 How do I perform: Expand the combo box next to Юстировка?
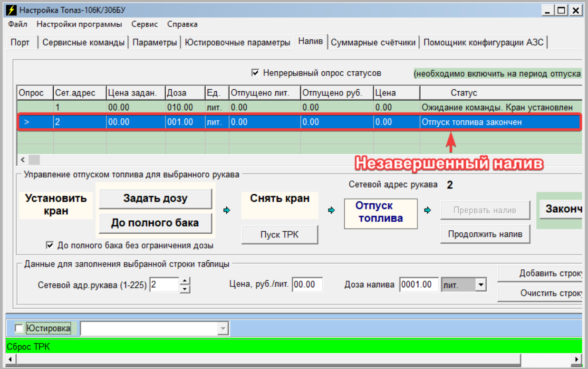click(222, 328)
